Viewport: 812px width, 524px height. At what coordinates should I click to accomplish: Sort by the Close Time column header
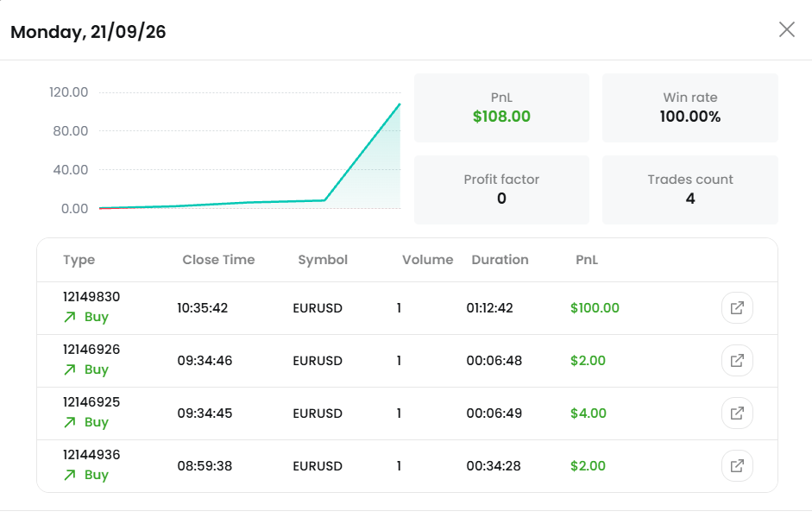[218, 260]
